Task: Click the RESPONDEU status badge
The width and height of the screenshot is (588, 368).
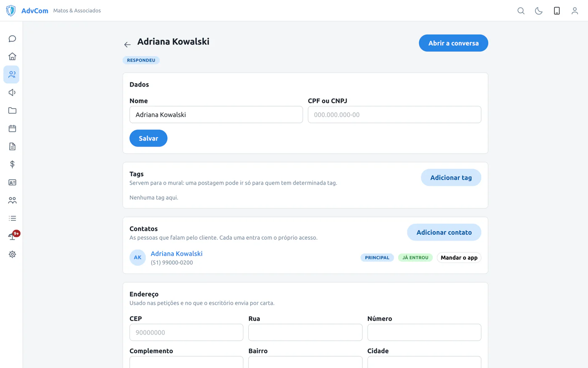Action: pyautogui.click(x=141, y=60)
